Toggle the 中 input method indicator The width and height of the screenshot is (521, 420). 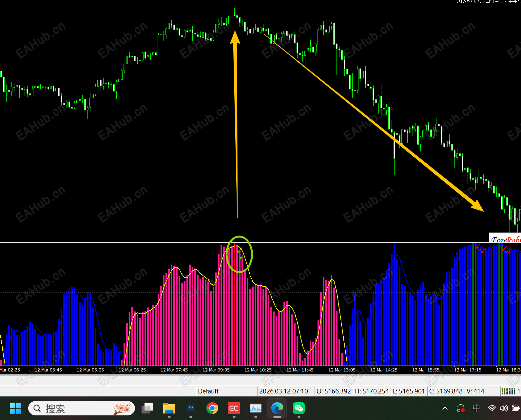coord(476,408)
